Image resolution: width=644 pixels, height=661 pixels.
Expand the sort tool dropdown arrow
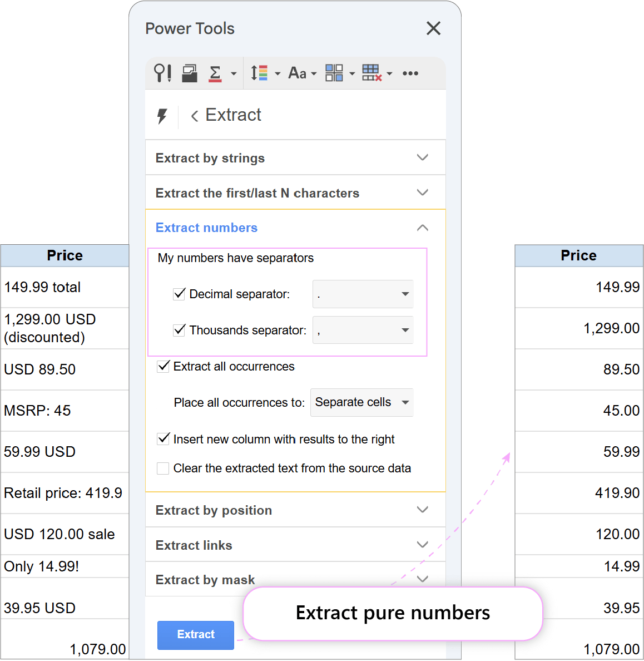[x=278, y=74]
